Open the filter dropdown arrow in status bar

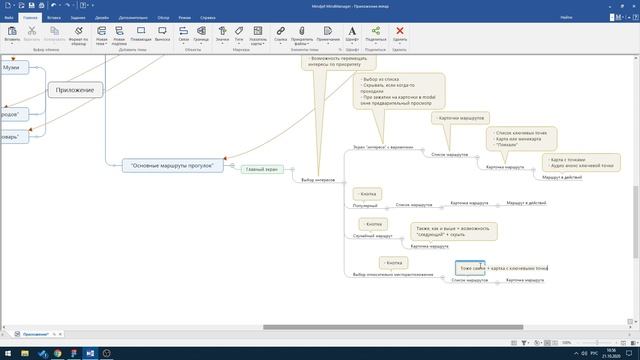[529, 343]
